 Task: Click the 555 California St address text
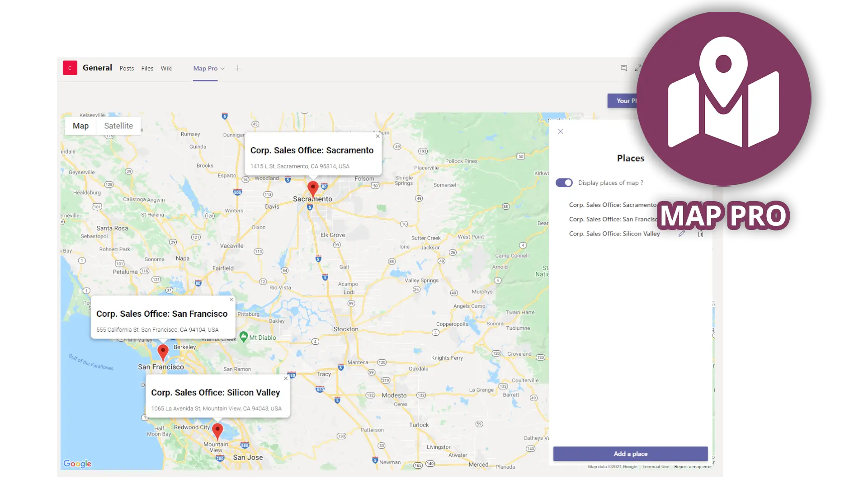click(157, 330)
